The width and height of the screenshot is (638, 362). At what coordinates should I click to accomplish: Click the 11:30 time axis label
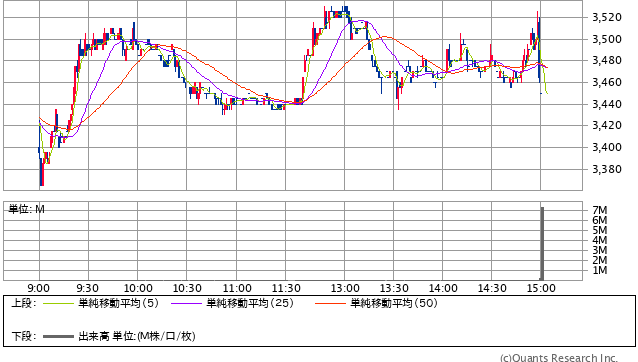tap(286, 288)
